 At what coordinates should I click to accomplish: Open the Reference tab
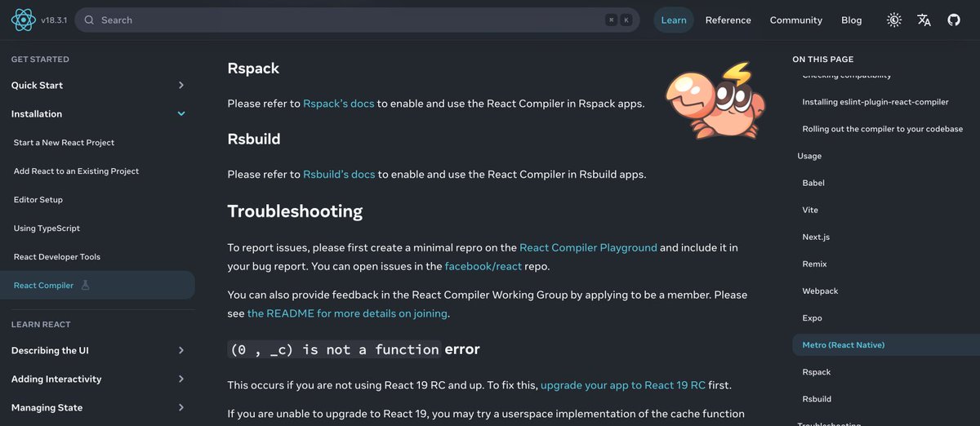pos(728,20)
